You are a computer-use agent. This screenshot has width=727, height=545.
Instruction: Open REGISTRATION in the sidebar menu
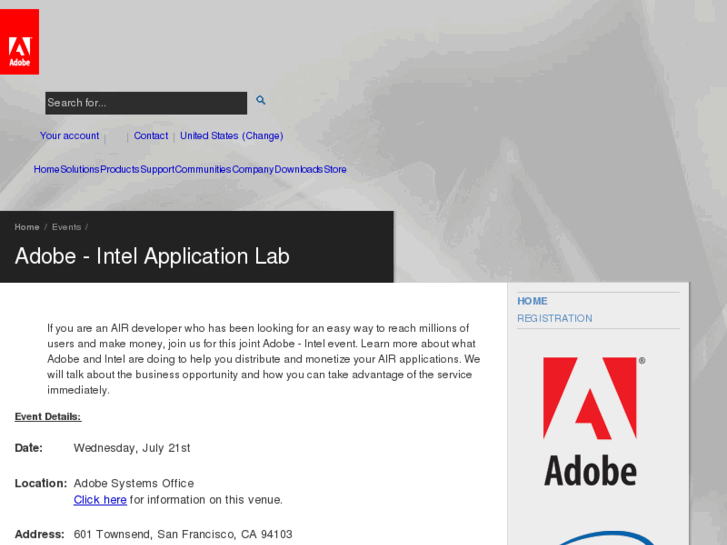coord(555,318)
